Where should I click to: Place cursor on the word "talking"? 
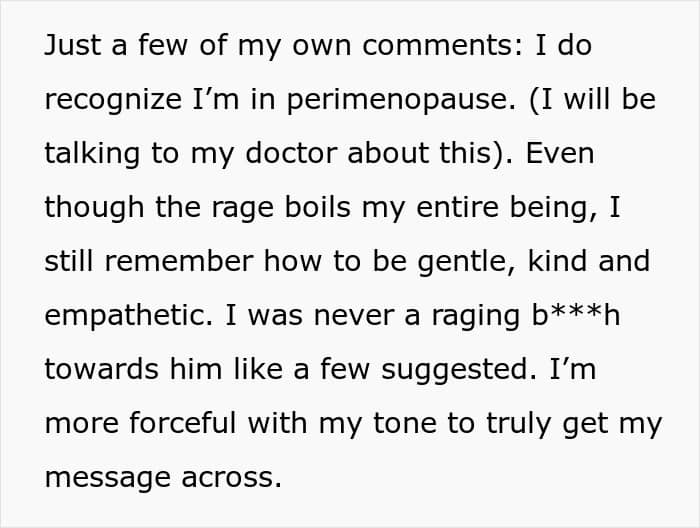pos(92,154)
